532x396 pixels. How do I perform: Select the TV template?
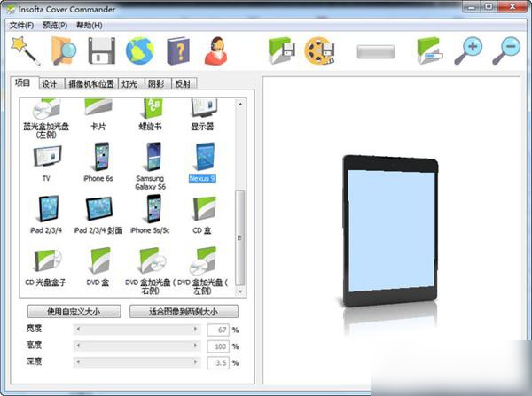pyautogui.click(x=47, y=163)
